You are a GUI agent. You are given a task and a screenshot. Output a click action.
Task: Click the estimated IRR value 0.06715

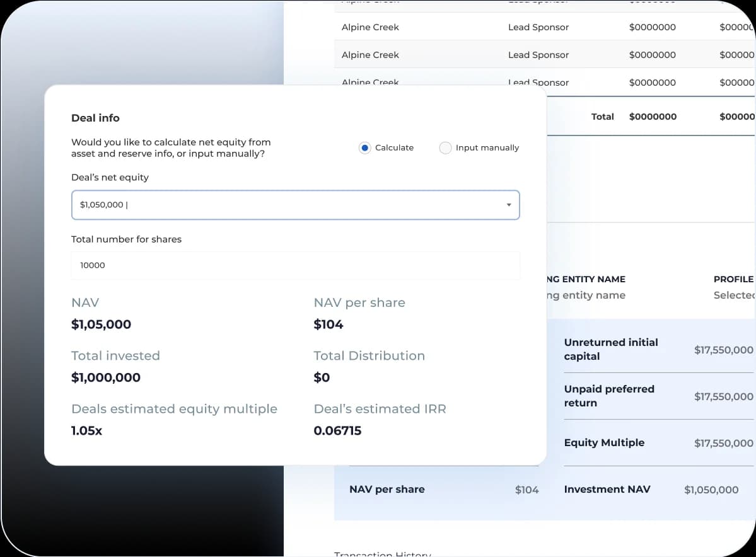click(x=337, y=431)
